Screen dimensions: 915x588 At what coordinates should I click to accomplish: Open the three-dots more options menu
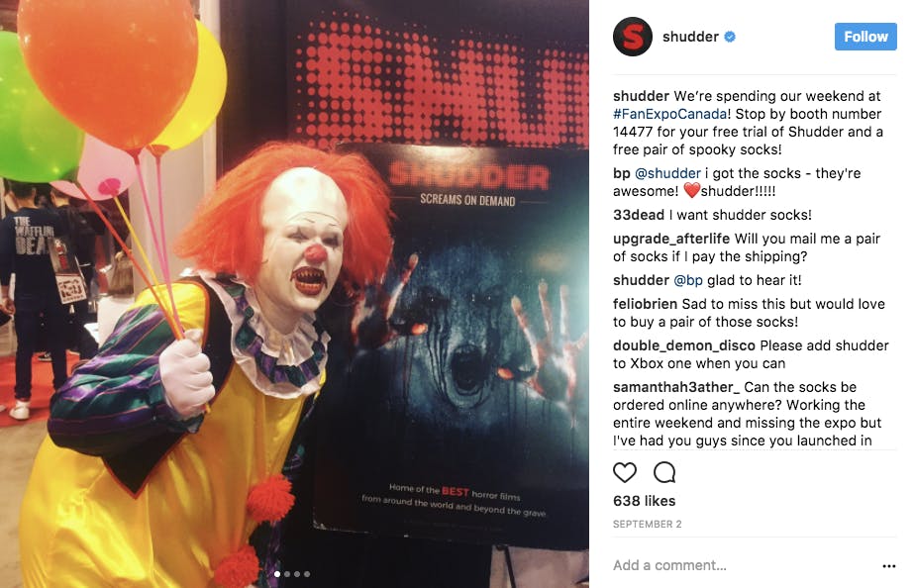pos(888,566)
